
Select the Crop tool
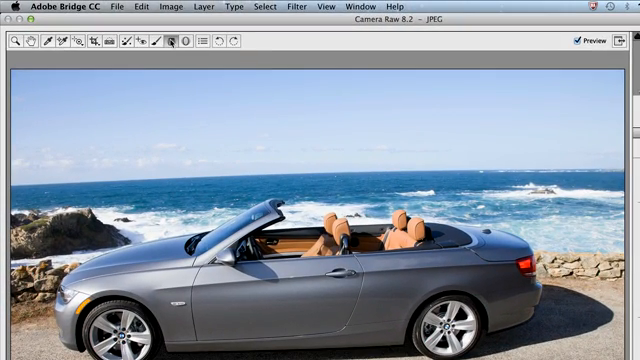(x=94, y=41)
